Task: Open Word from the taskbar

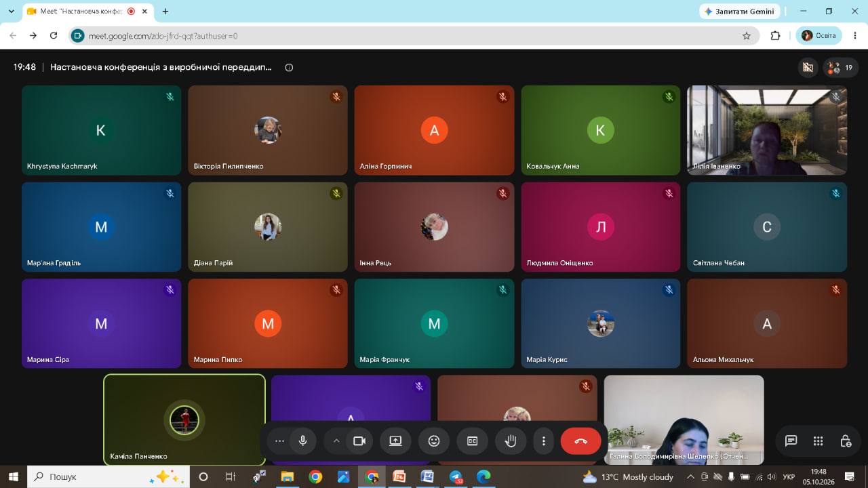Action: [427, 476]
